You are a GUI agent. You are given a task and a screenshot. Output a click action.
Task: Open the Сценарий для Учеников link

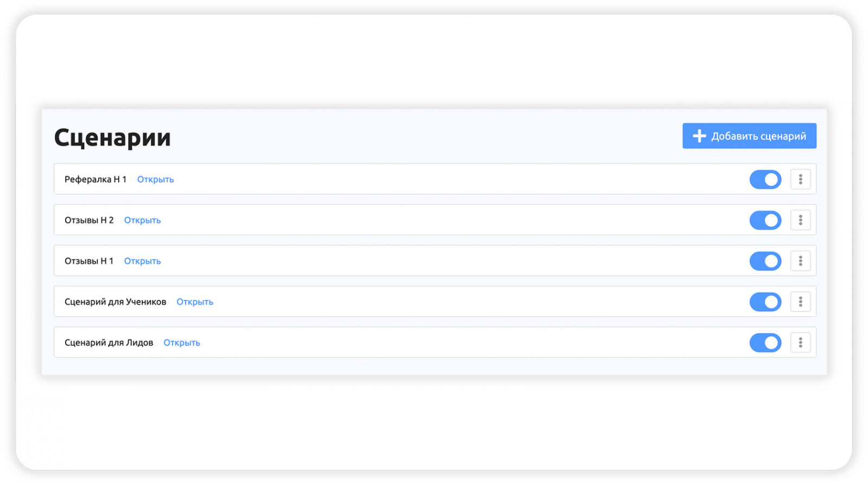pos(195,302)
